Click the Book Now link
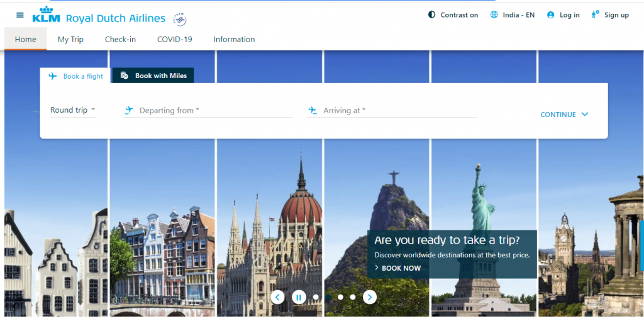644x321 pixels. [x=401, y=268]
